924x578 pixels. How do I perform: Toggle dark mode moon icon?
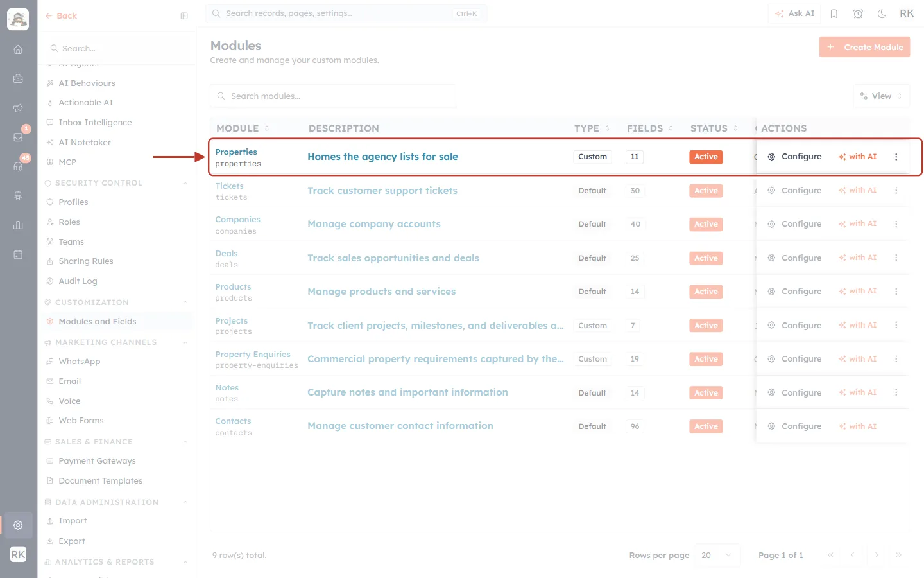point(882,13)
